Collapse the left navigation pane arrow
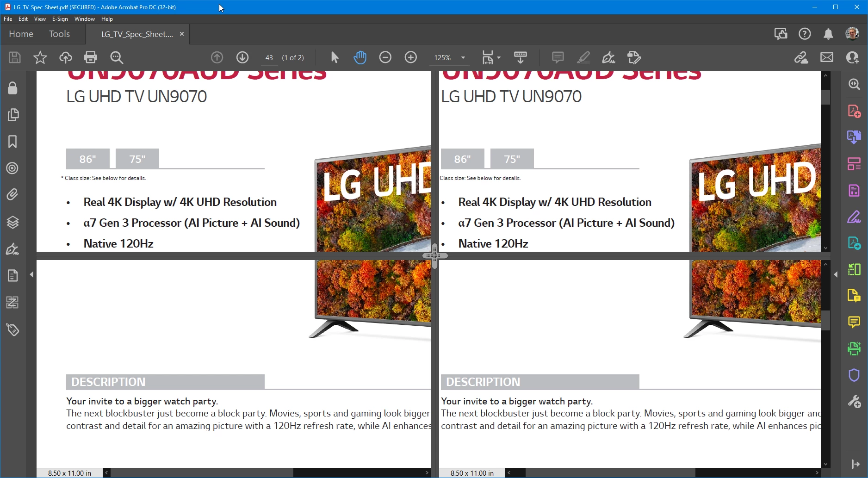The height and width of the screenshot is (478, 868). coord(31,274)
